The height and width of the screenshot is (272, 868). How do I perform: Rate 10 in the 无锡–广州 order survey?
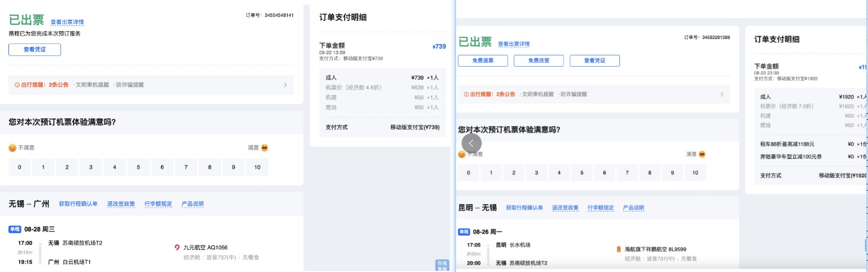click(257, 167)
